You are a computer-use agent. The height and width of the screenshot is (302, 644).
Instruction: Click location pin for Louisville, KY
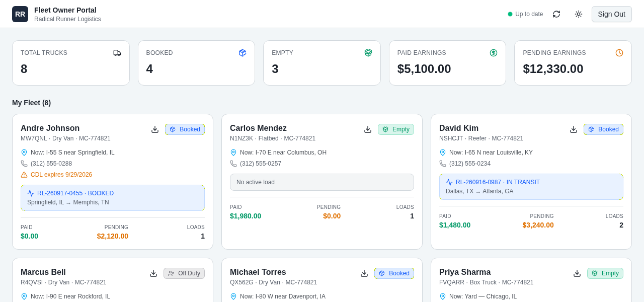tap(443, 153)
